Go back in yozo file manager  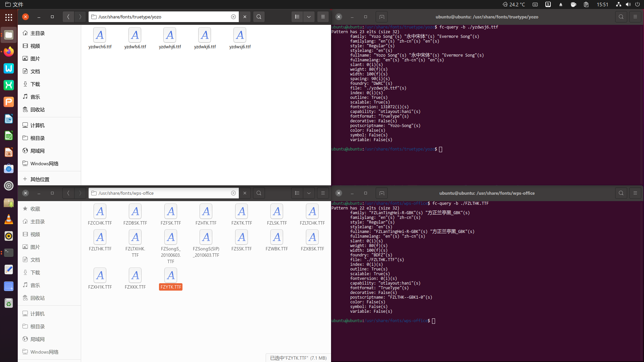click(68, 17)
